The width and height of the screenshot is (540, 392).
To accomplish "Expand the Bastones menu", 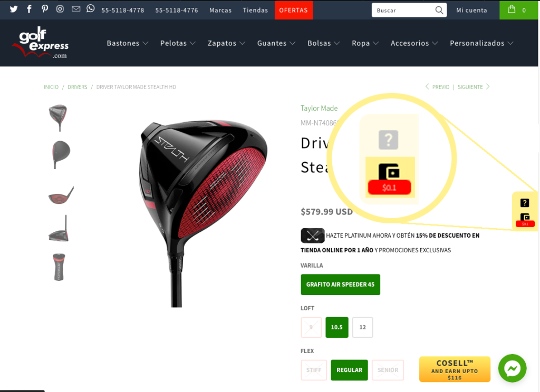I will tap(128, 43).
